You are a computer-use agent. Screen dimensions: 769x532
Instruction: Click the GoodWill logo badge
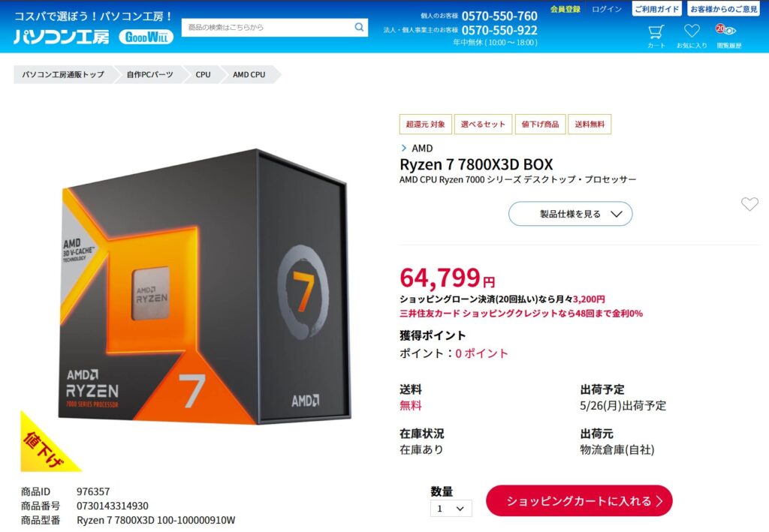(x=146, y=37)
